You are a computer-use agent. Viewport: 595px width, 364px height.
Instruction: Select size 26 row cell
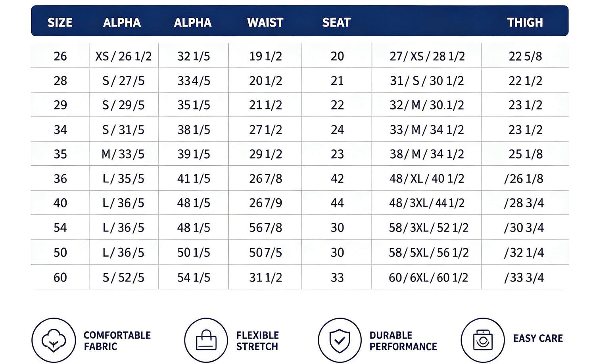[x=60, y=56]
